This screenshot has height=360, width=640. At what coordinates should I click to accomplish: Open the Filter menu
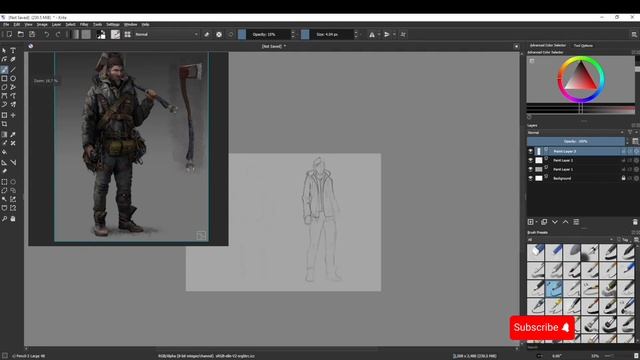pyautogui.click(x=84, y=24)
